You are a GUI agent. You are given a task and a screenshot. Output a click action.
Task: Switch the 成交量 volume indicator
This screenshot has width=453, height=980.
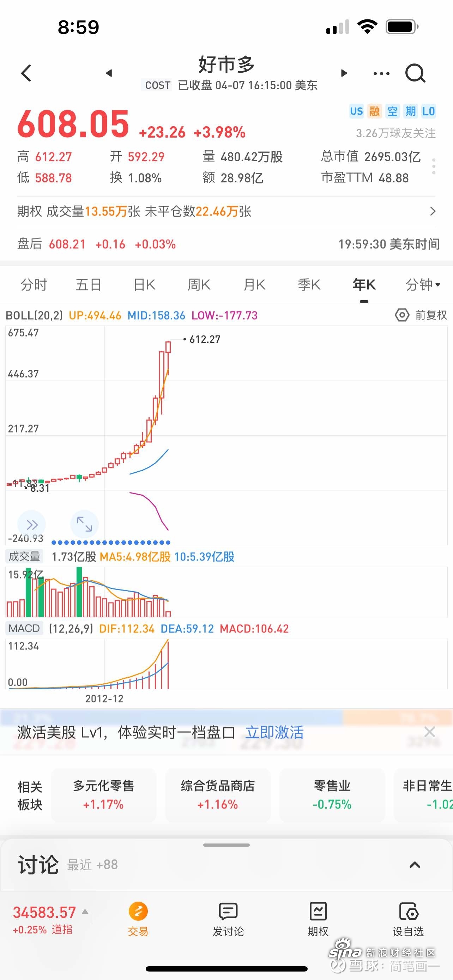(x=24, y=557)
